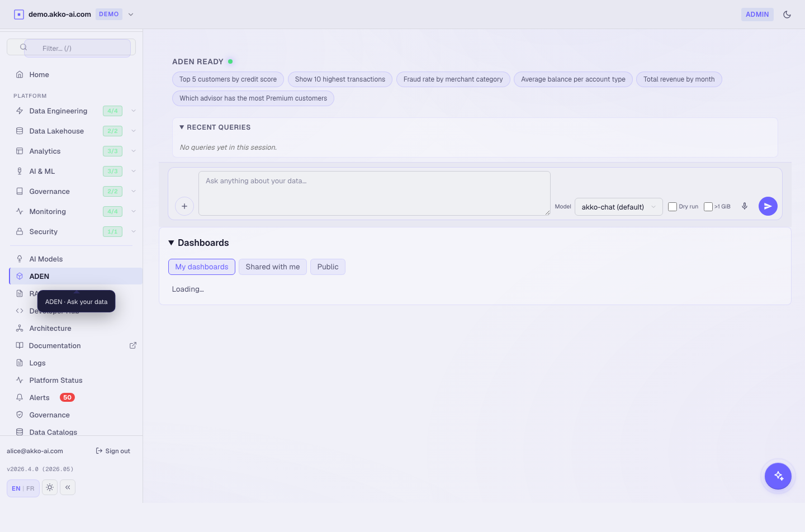Click Show 10 highest transactions suggestion
The image size is (805, 532).
(x=340, y=79)
